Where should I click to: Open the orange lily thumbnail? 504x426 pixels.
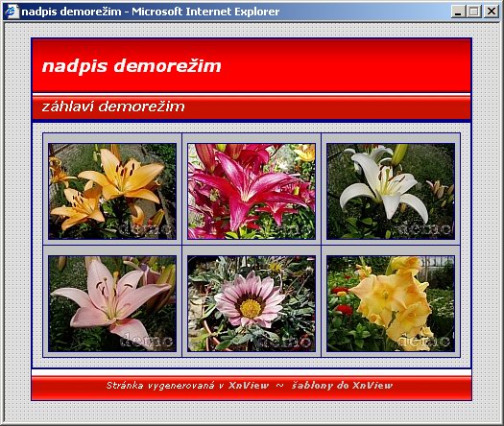[x=112, y=191]
